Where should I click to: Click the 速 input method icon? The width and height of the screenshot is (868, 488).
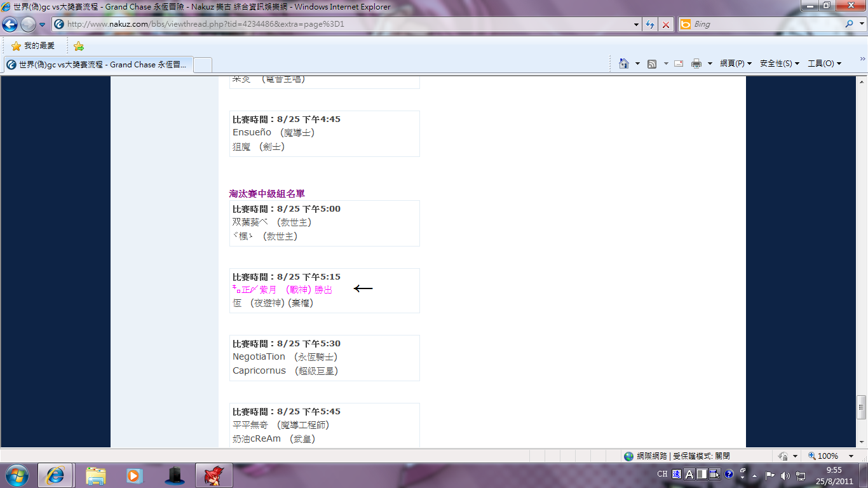pyautogui.click(x=677, y=474)
